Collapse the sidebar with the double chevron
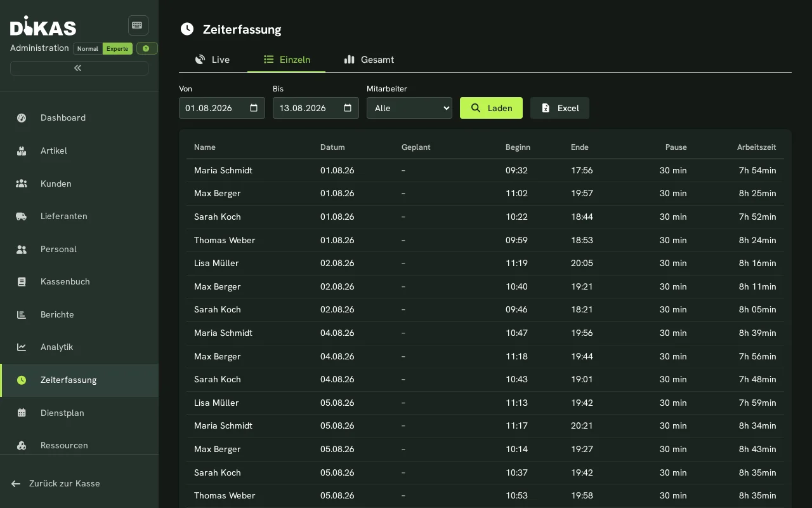 click(x=79, y=68)
